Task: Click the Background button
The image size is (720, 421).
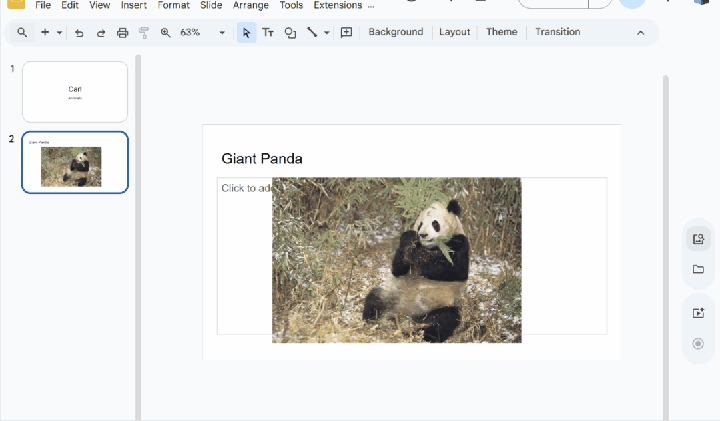Action: 396,32
